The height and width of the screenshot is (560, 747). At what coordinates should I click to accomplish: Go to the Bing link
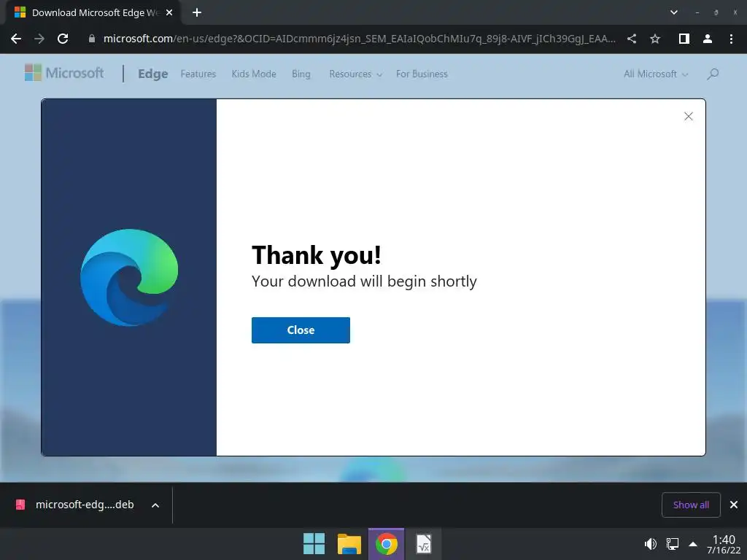[301, 74]
